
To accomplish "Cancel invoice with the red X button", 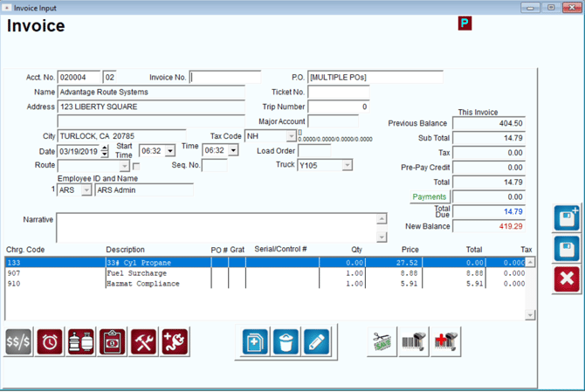I will point(567,279).
